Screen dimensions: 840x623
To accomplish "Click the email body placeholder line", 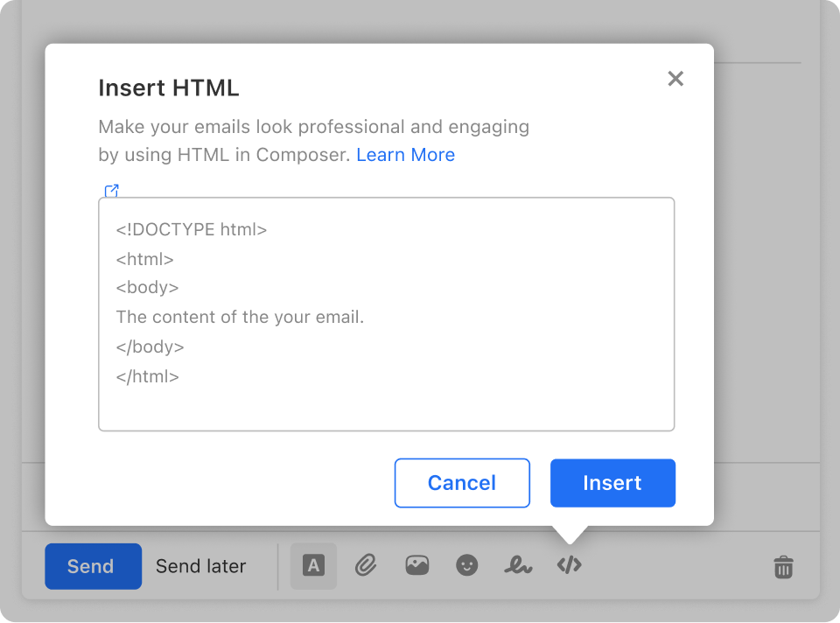I will coord(240,317).
